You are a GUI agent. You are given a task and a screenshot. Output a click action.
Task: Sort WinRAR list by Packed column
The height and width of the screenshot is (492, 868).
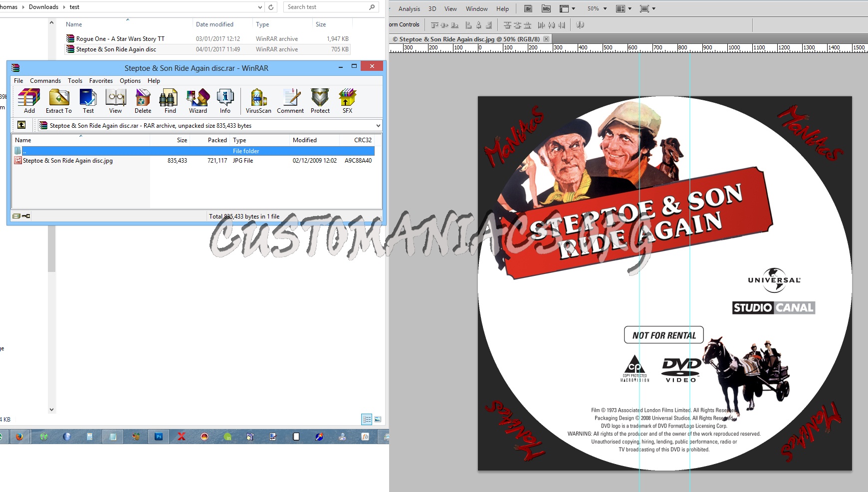click(217, 140)
